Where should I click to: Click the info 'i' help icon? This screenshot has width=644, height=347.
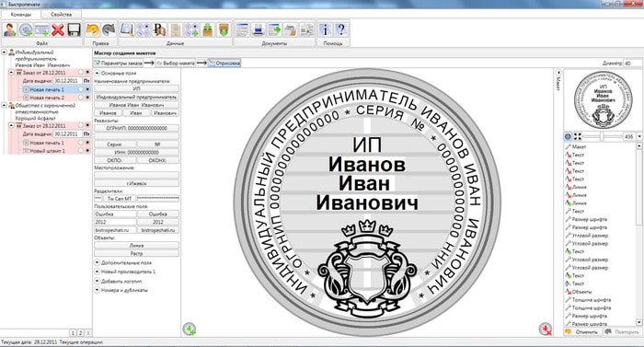pyautogui.click(x=325, y=30)
